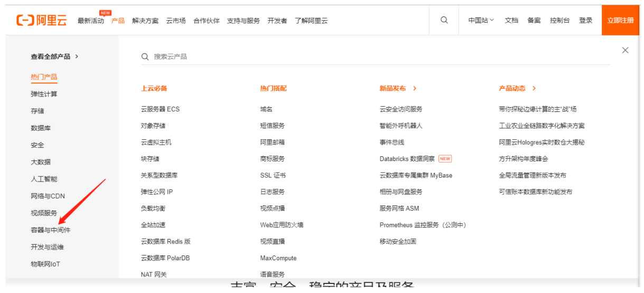Open 控制台 console link

tap(560, 21)
